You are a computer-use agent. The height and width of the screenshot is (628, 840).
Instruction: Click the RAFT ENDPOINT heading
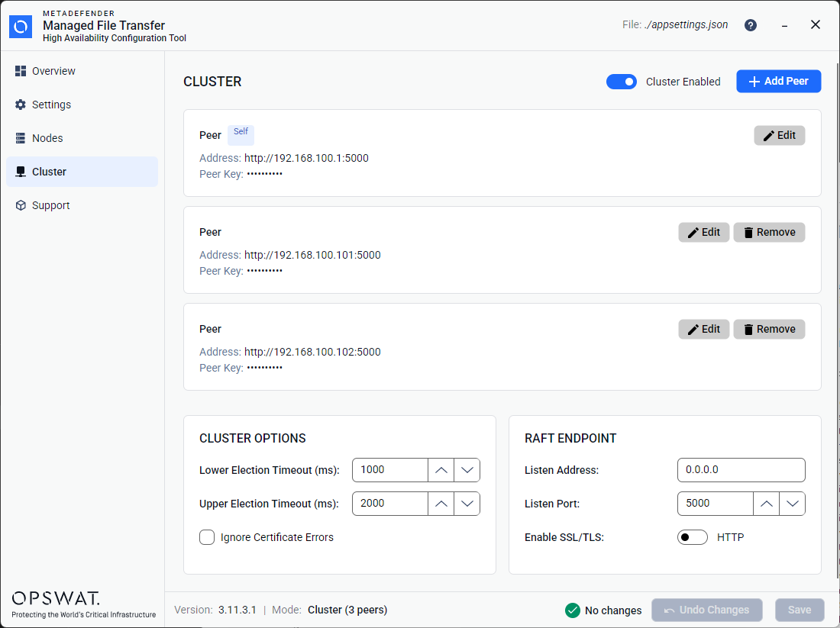[570, 439]
